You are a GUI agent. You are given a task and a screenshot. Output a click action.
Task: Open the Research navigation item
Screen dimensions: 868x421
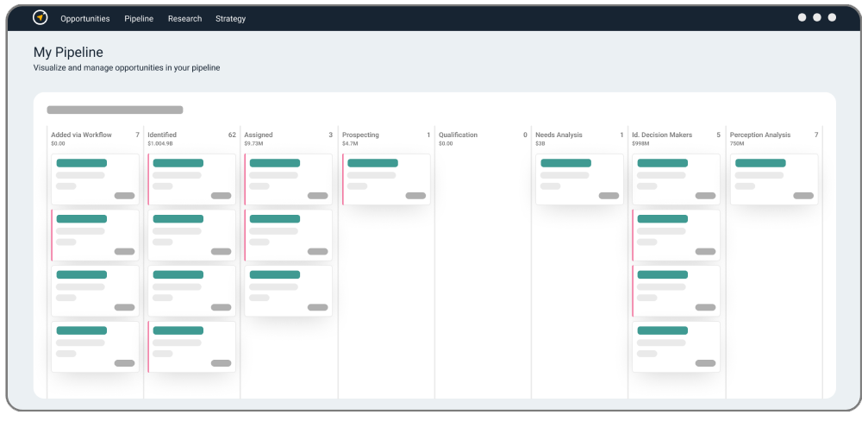[184, 18]
